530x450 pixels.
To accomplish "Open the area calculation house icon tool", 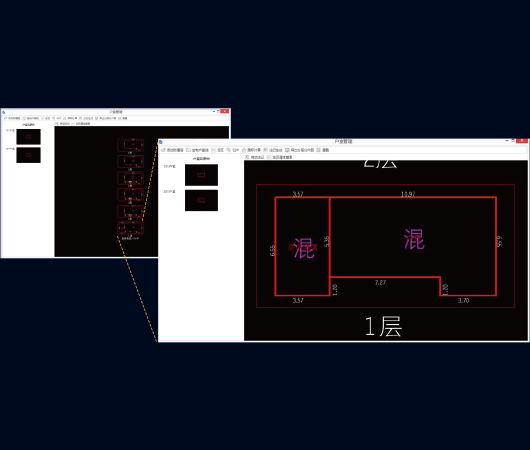I will [x=251, y=150].
